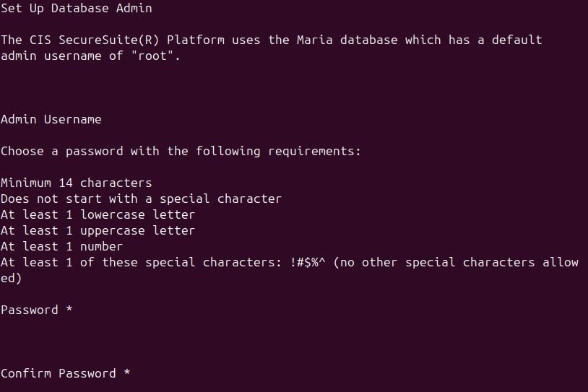Click the blank line below Admin Username
Image resolution: width=588 pixels, height=392 pixels.
294,135
